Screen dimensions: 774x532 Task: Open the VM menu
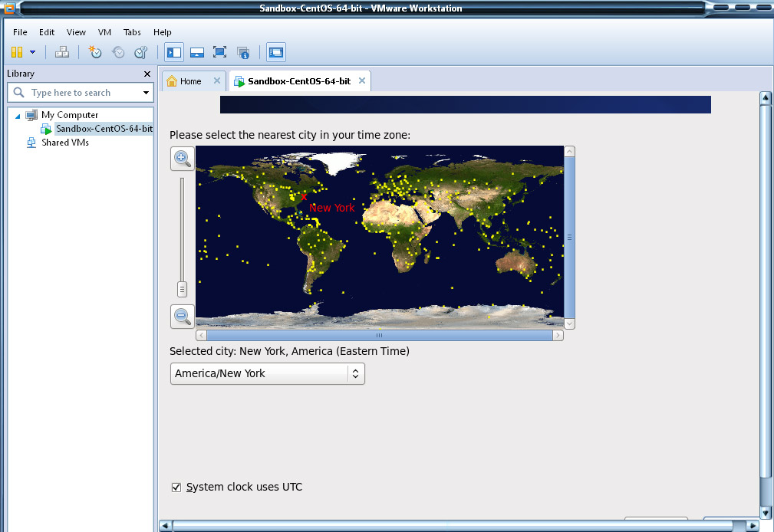point(104,32)
